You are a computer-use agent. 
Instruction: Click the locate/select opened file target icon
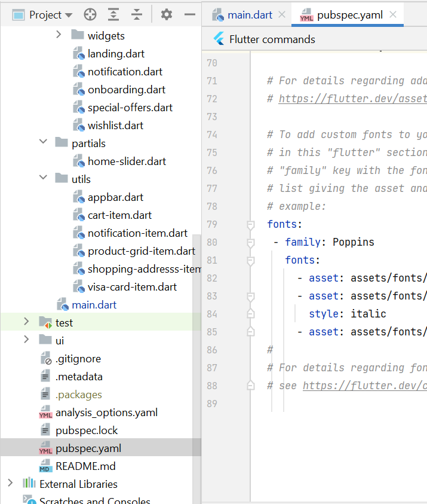(90, 14)
